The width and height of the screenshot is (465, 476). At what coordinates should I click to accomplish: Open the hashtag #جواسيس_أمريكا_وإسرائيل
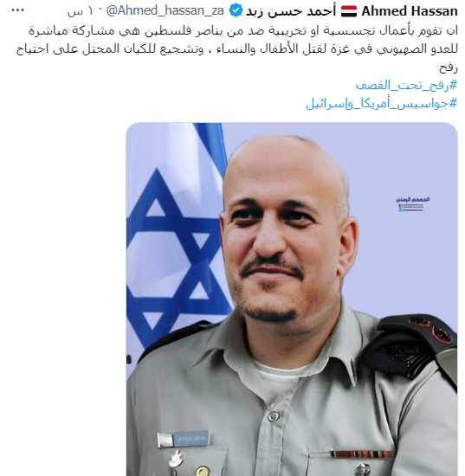382,103
